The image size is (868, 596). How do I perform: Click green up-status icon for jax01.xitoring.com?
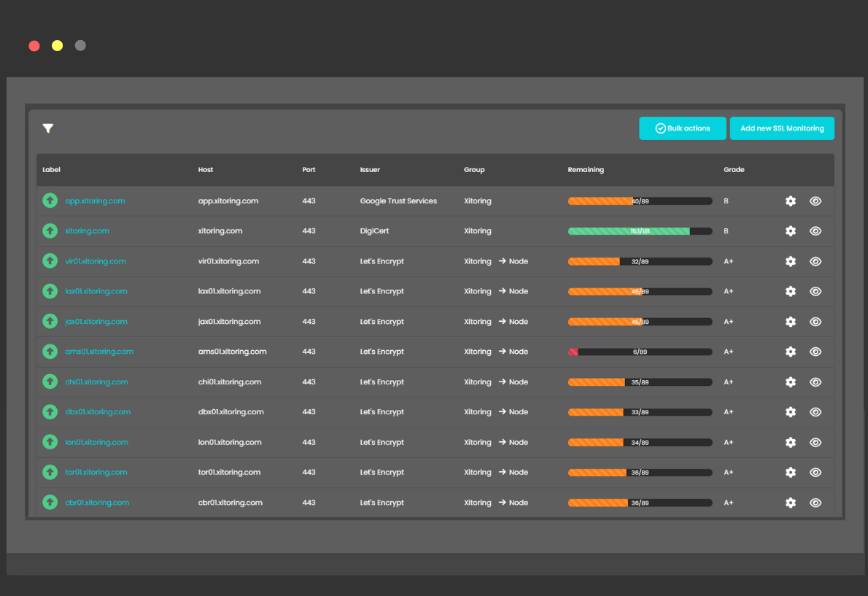(x=50, y=321)
